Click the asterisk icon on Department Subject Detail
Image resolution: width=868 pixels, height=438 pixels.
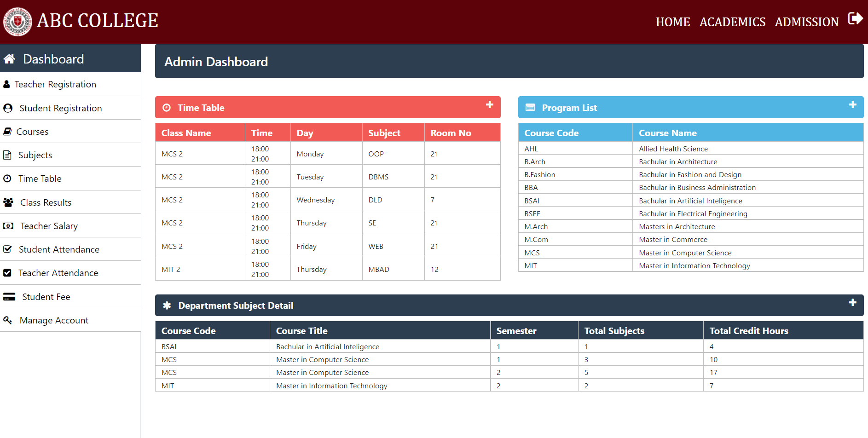coord(167,305)
